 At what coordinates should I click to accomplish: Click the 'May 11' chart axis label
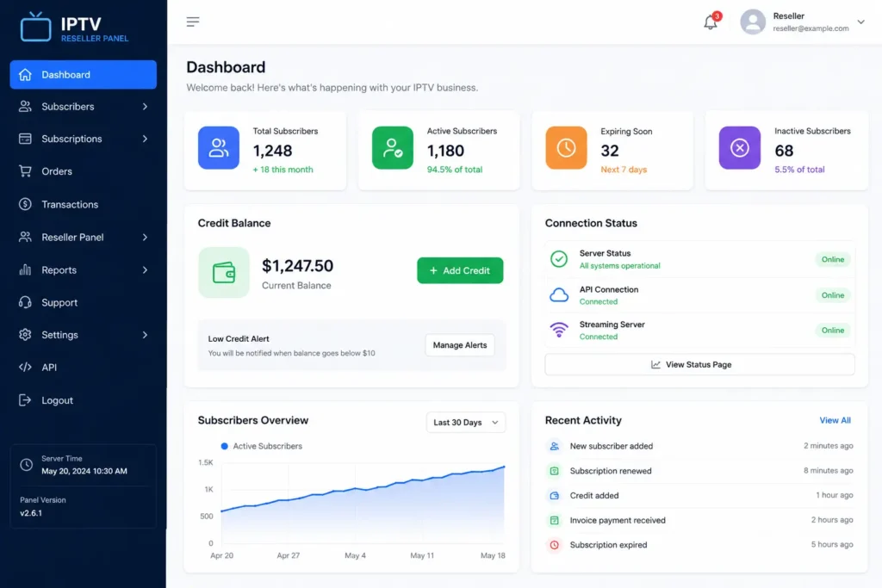pos(422,555)
